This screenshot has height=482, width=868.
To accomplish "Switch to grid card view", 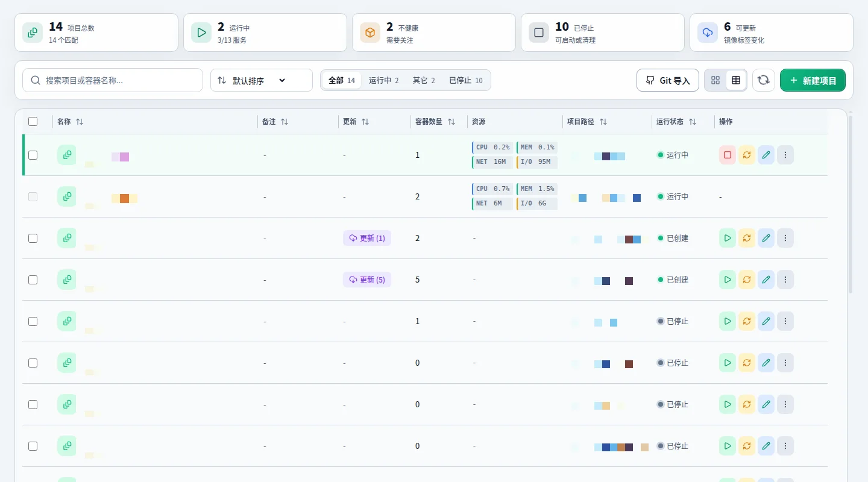I will point(715,80).
